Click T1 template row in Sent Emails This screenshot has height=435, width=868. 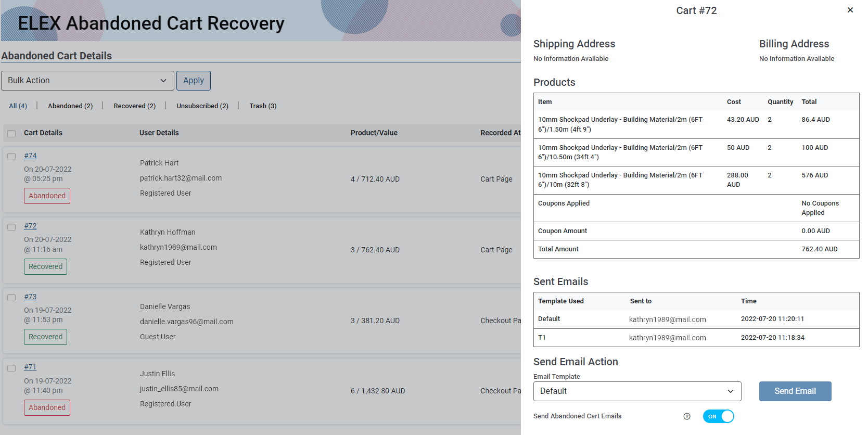click(696, 338)
